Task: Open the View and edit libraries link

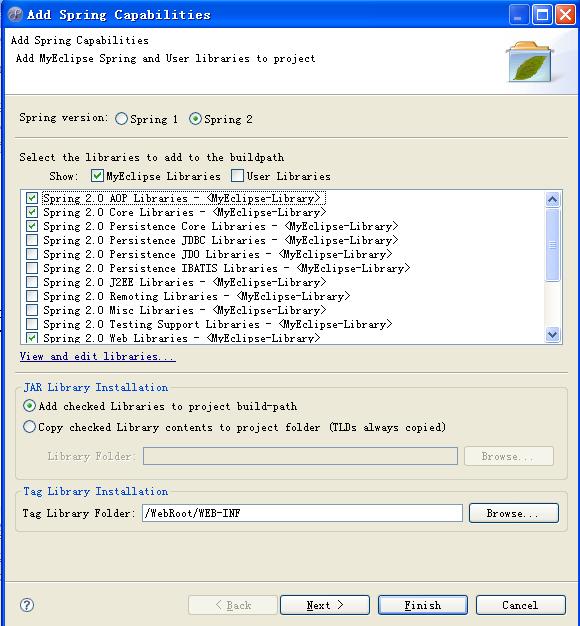Action: tap(97, 356)
